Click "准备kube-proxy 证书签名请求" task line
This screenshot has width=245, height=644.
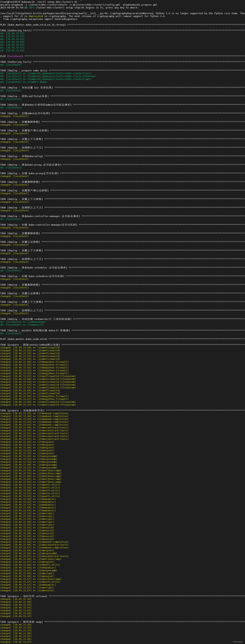31,165
